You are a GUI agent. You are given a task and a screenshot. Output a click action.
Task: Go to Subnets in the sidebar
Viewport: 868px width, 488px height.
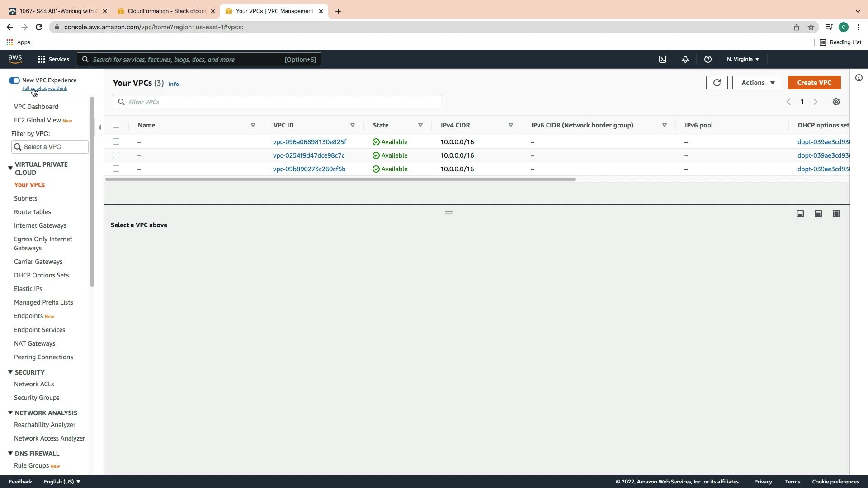coord(26,198)
